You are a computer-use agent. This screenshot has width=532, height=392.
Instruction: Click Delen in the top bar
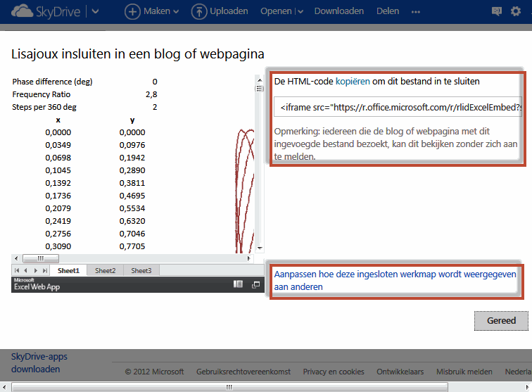[388, 11]
